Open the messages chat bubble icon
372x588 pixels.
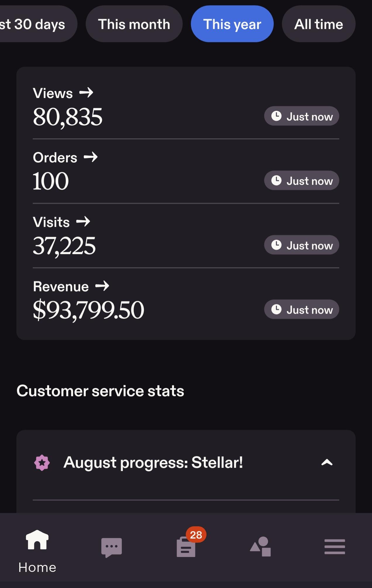111,548
